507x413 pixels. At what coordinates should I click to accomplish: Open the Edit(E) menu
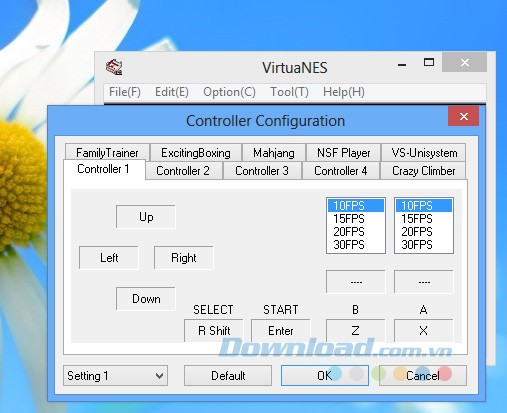click(172, 92)
